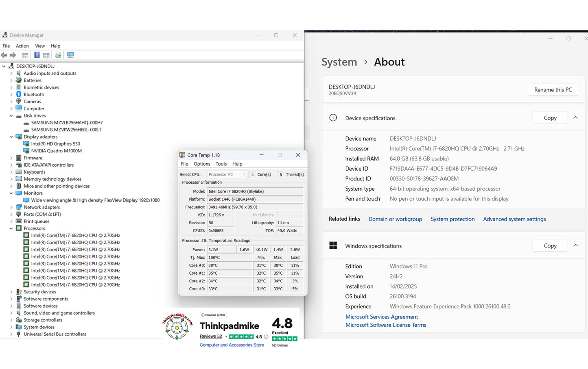Viewport: 588px width, 369px height.
Task: Click the Keyboards category icon
Action: pos(19,172)
